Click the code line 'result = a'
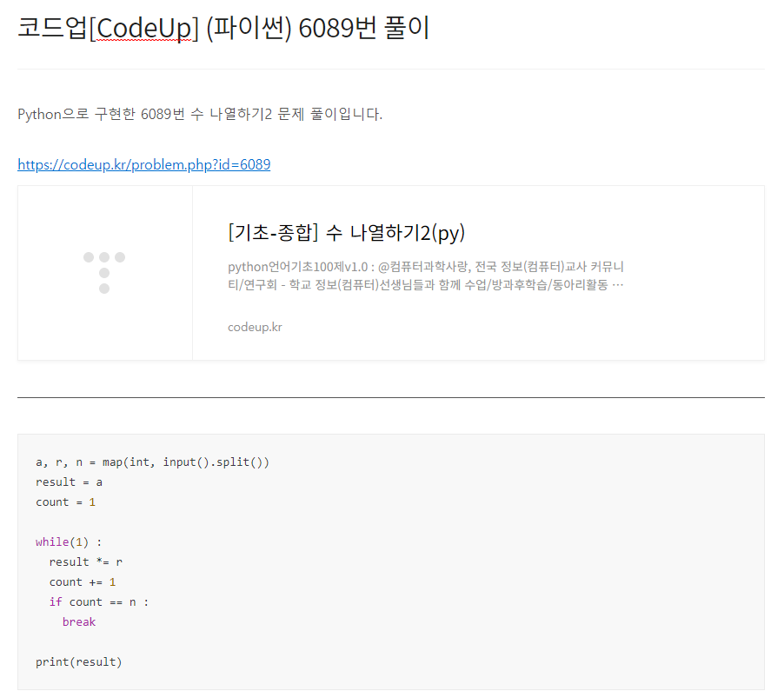 (x=69, y=482)
